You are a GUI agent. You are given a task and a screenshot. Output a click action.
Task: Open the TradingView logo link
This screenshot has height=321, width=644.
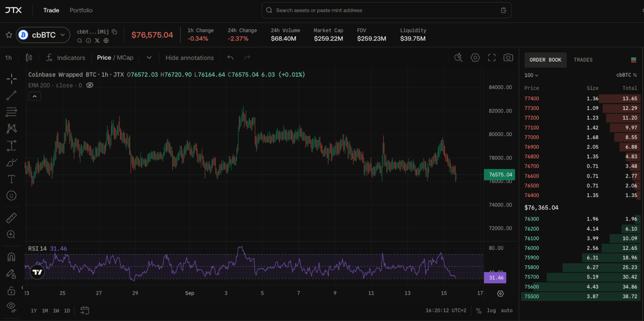[x=37, y=272]
